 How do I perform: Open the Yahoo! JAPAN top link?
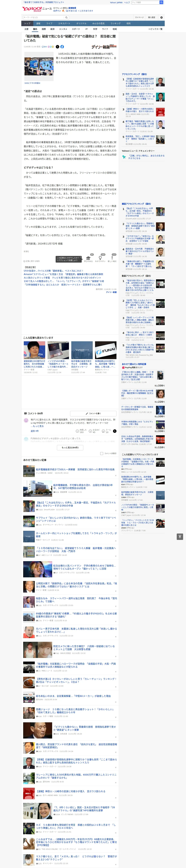click(x=116, y=2)
